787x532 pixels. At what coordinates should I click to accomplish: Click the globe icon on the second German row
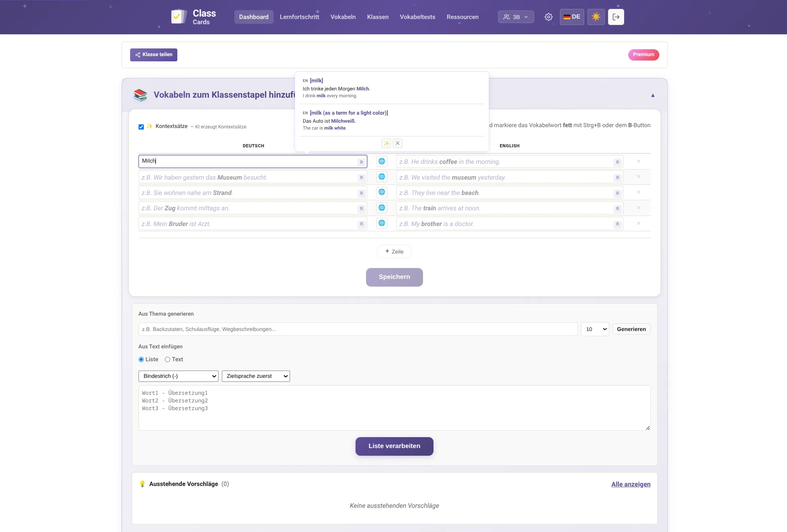381,177
